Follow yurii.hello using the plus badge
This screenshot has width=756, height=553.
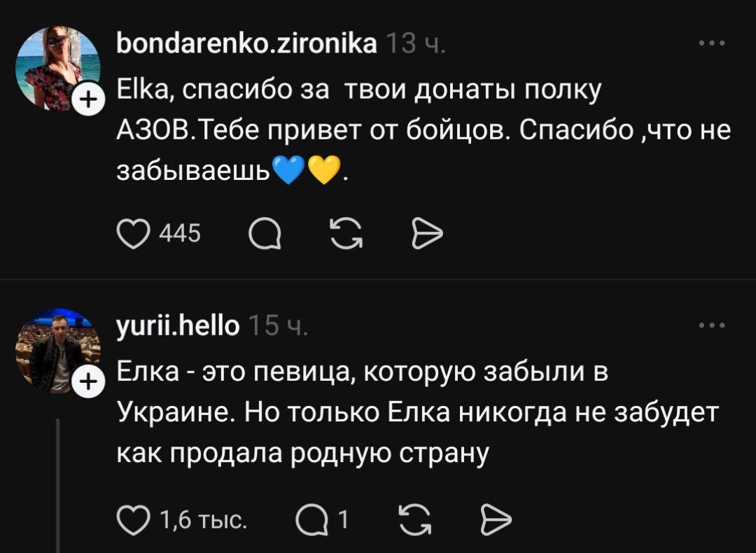86,382
